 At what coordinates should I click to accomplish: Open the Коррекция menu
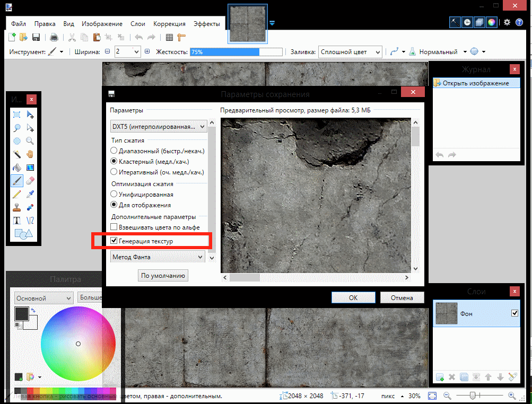coord(169,24)
